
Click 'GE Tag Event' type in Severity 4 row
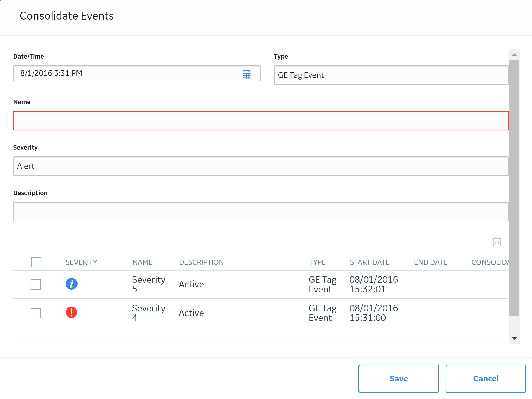coord(323,313)
